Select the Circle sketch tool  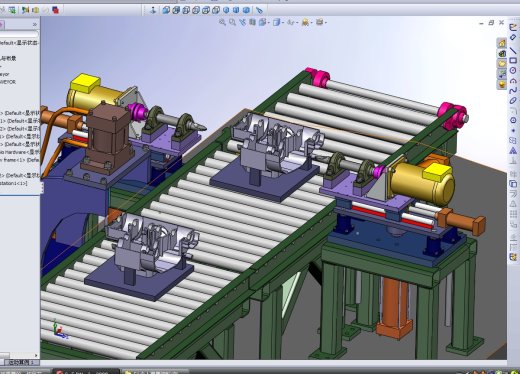(513, 70)
